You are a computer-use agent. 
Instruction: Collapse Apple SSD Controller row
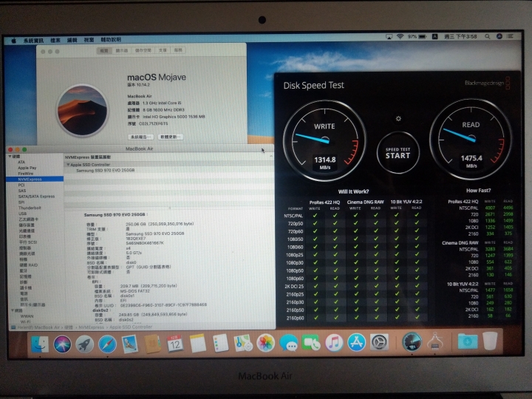(x=68, y=165)
